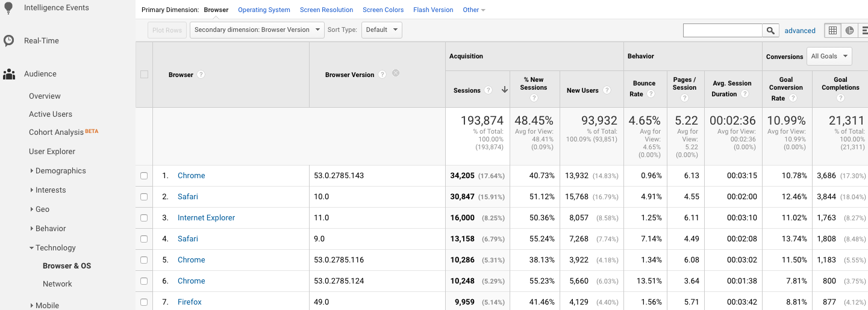
Task: Switch to the data table grid view
Action: (x=832, y=31)
